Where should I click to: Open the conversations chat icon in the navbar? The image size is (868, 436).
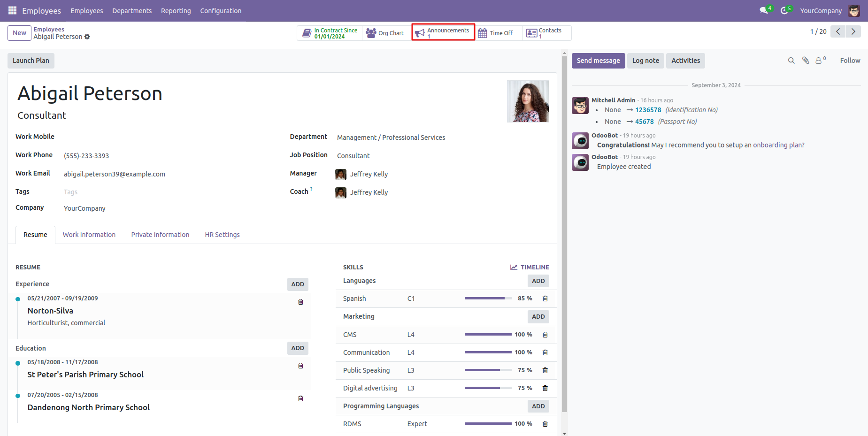[764, 10]
